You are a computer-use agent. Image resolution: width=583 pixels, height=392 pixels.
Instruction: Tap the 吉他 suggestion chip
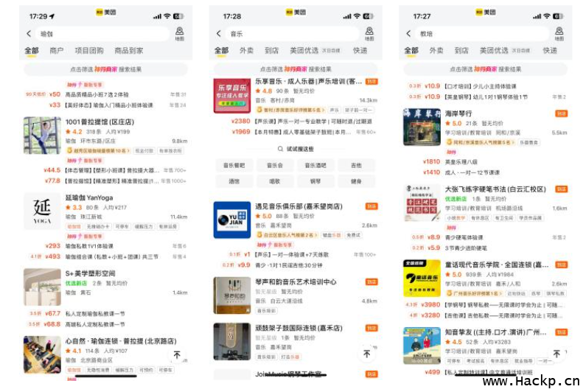(x=356, y=165)
